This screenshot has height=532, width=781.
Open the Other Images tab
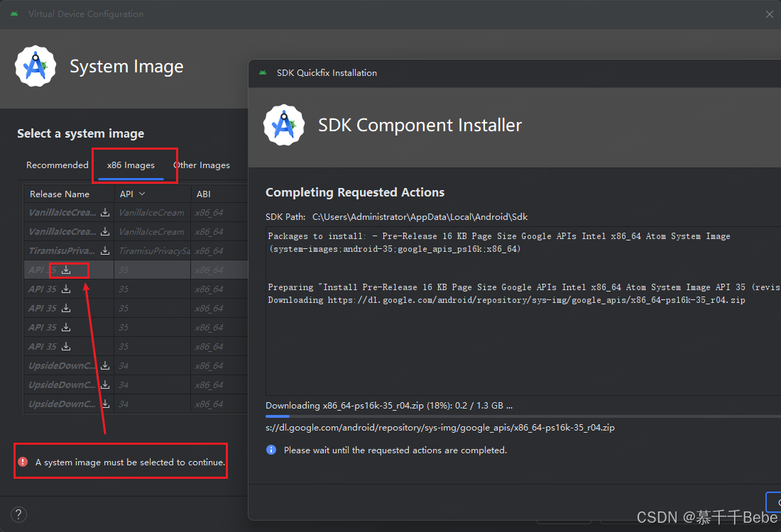click(202, 165)
